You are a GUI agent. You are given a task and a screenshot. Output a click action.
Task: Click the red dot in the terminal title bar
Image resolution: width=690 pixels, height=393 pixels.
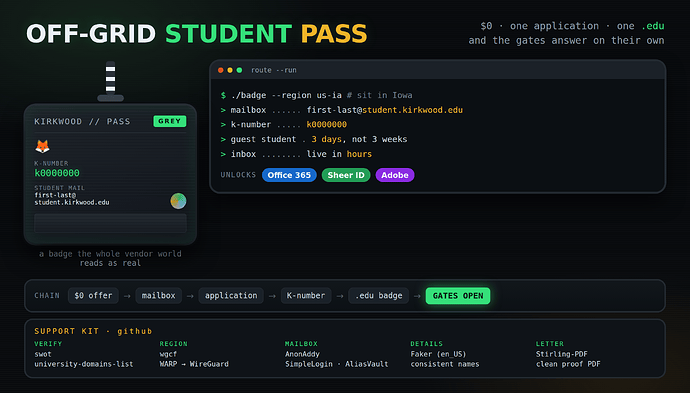(220, 70)
